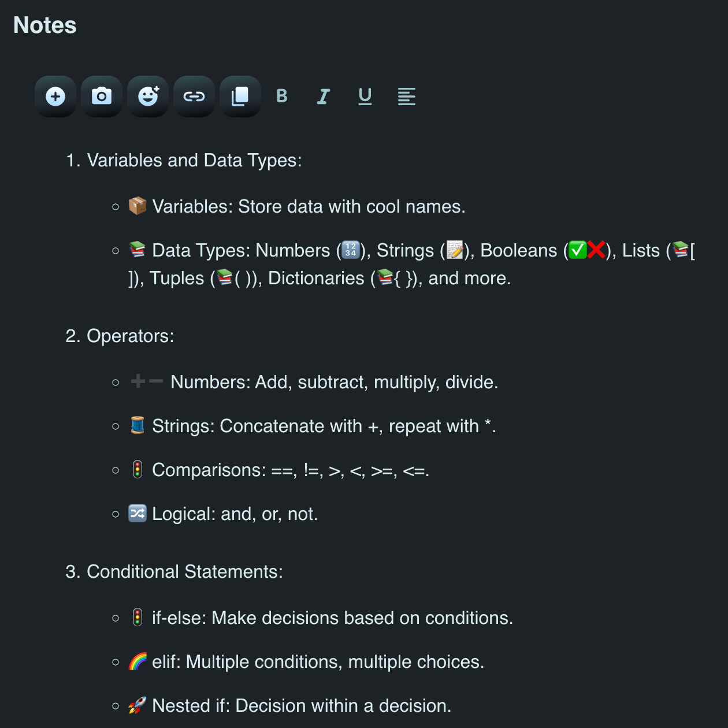Click the Comparisons operators line
This screenshot has width=728, height=728.
click(290, 470)
